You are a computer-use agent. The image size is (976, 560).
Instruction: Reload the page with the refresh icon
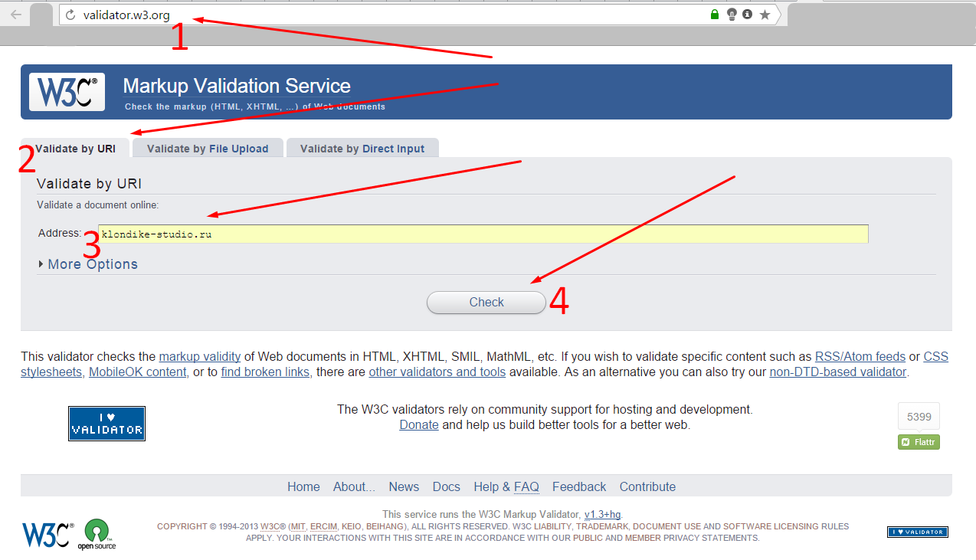tap(71, 15)
